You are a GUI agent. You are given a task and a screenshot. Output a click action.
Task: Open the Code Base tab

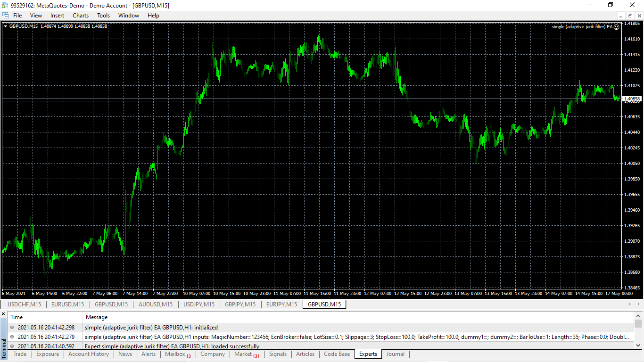(337, 354)
